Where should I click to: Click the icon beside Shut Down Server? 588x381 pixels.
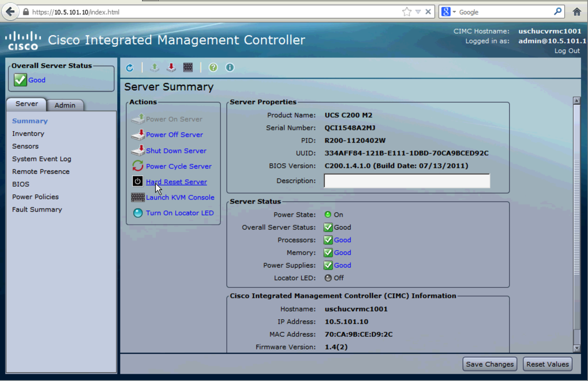(x=138, y=150)
